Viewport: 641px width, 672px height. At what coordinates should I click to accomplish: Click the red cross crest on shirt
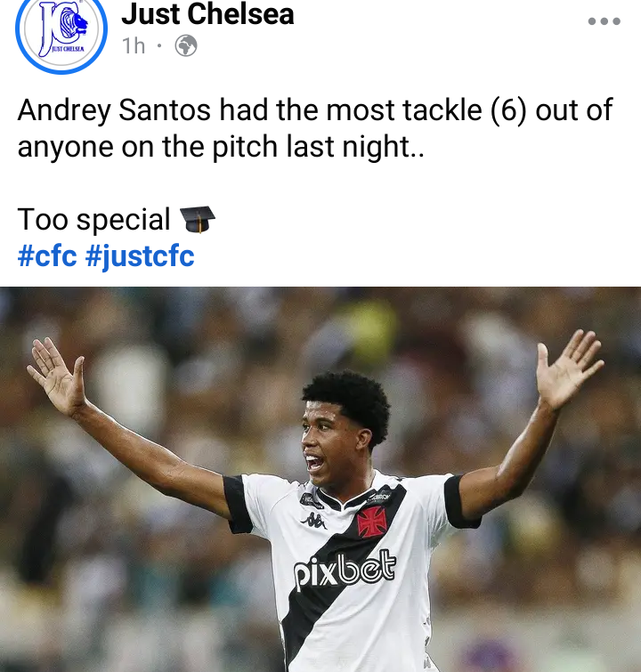pos(372,522)
